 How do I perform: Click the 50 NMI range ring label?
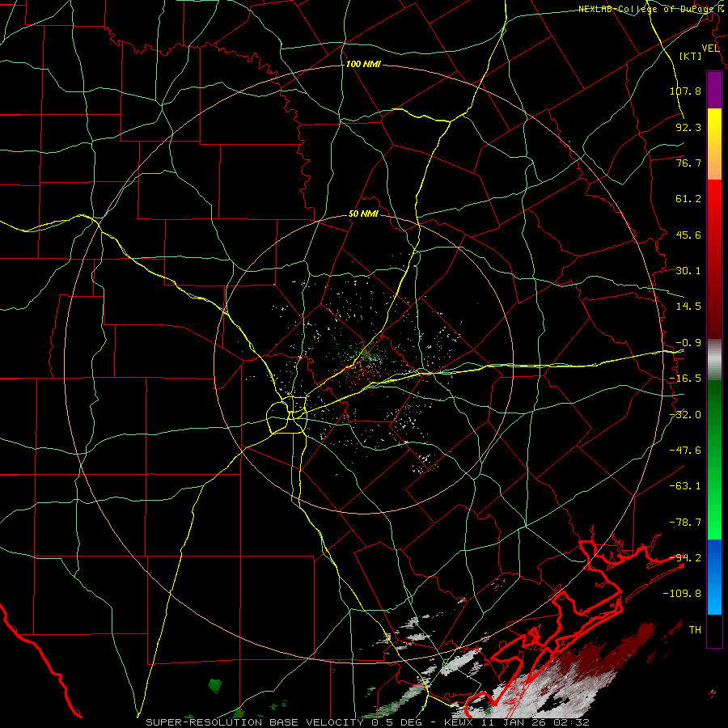[363, 214]
